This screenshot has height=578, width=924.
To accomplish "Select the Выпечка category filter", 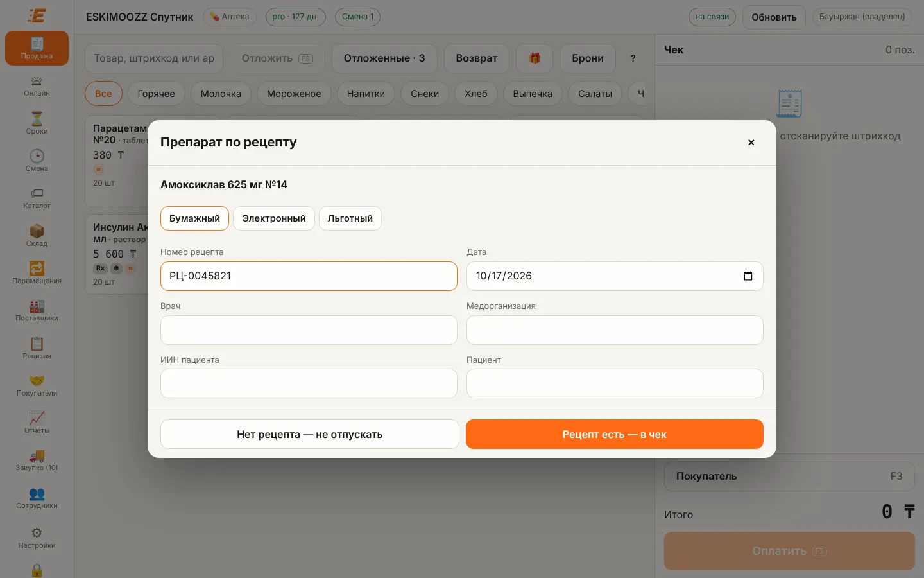I will click(x=533, y=94).
